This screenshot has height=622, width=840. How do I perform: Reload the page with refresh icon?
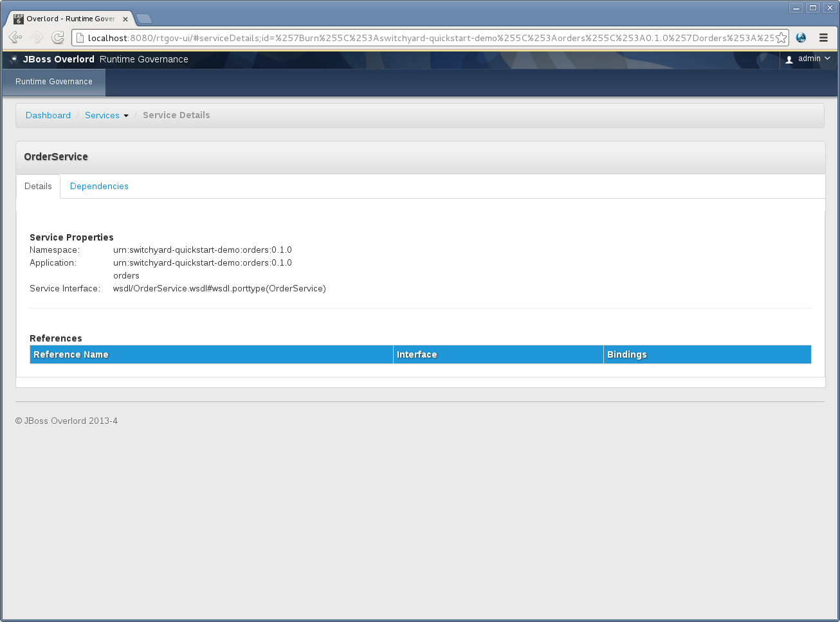58,38
